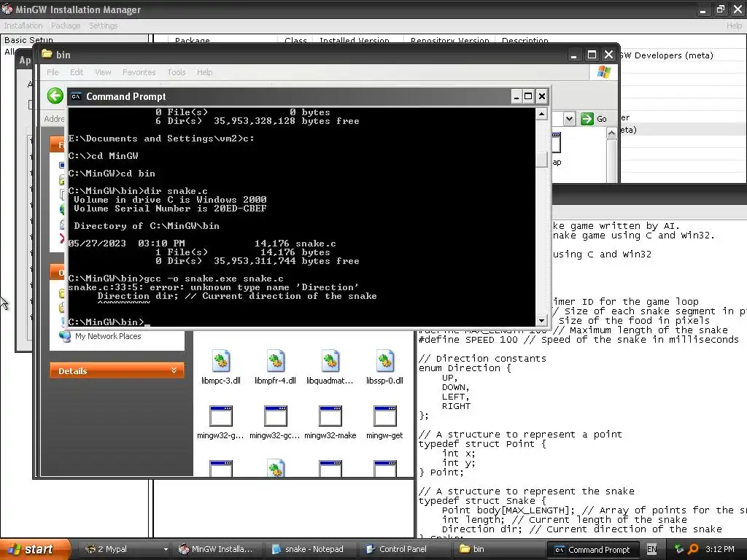Image resolution: width=747 pixels, height=560 pixels.
Task: Click the Description column header
Action: click(x=525, y=41)
